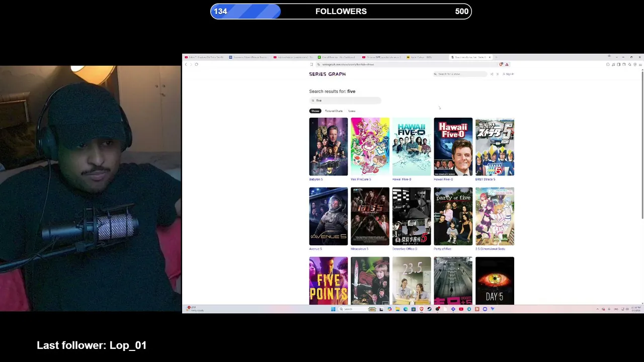Click the Series Graph logo
This screenshot has height=362, width=644.
pos(327,74)
